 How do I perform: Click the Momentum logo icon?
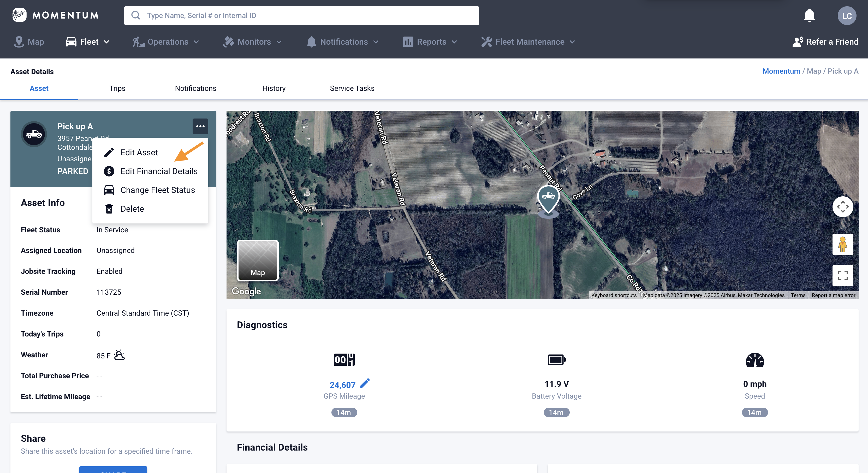19,15
